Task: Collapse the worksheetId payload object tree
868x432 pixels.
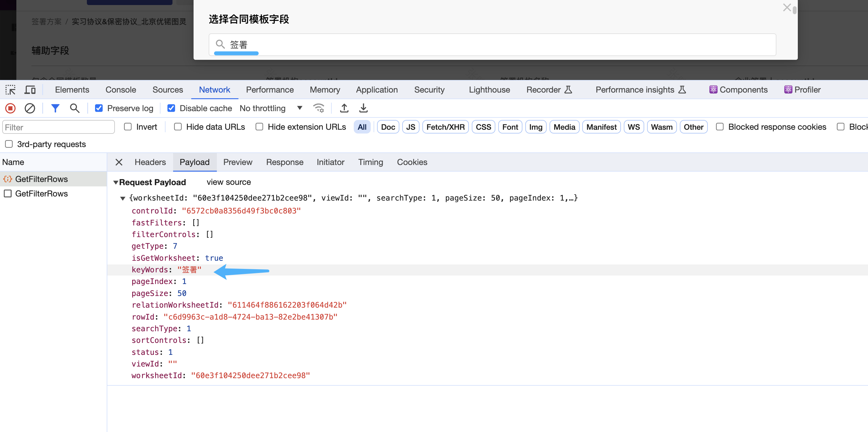Action: [123, 198]
